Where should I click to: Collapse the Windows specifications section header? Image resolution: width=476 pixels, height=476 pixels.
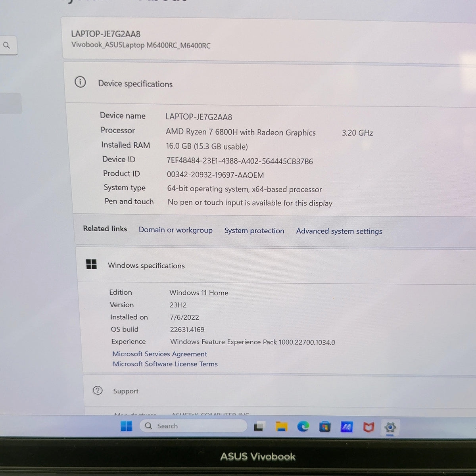[276, 265]
